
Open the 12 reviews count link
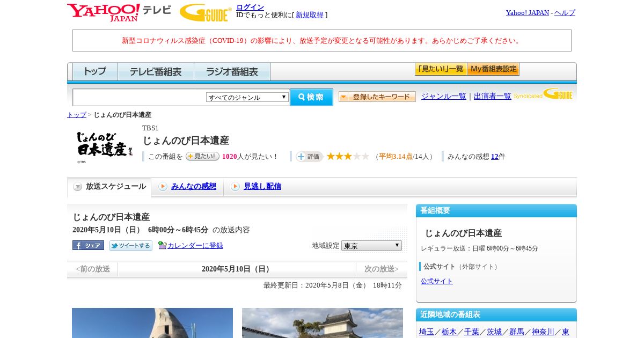[495, 157]
